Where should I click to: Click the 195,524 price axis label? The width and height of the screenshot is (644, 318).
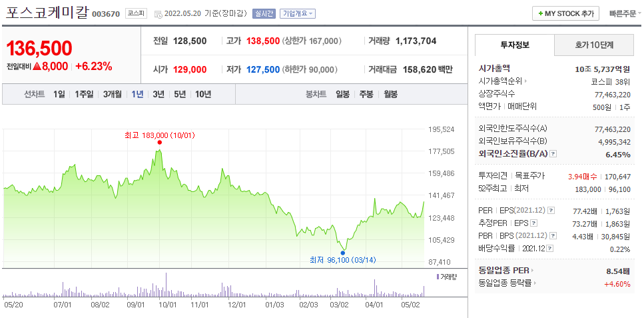[x=442, y=129]
